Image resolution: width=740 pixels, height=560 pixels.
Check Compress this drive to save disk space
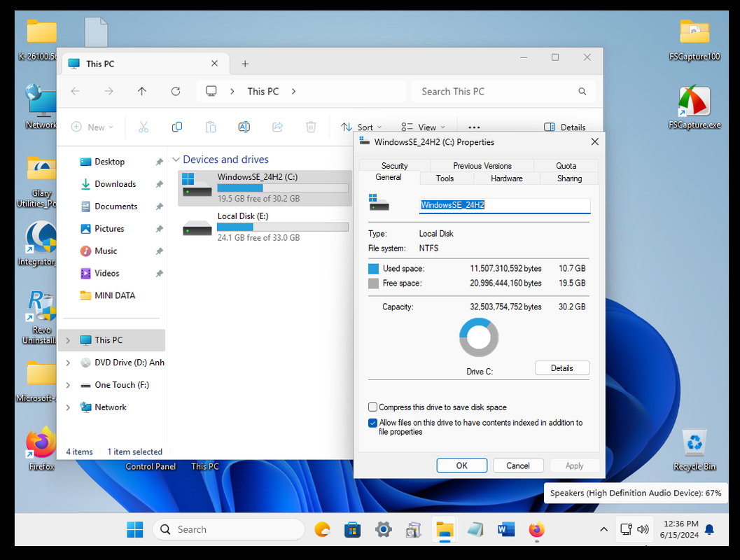[x=373, y=407]
